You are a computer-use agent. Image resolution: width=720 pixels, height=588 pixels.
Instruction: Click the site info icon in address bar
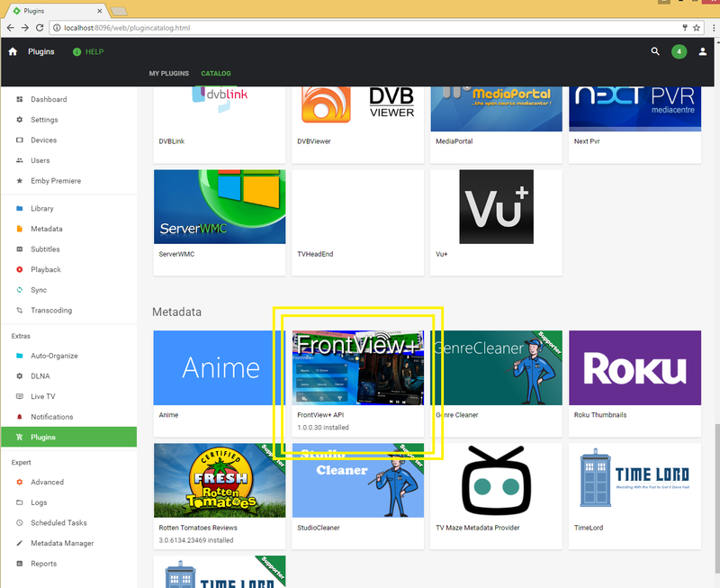[57, 28]
